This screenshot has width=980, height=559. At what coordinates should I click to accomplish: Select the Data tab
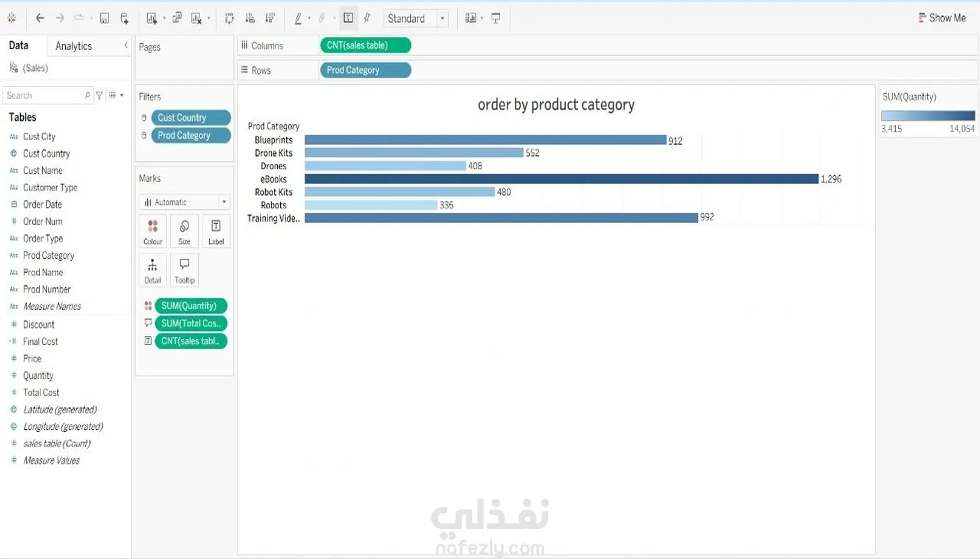[x=18, y=46]
